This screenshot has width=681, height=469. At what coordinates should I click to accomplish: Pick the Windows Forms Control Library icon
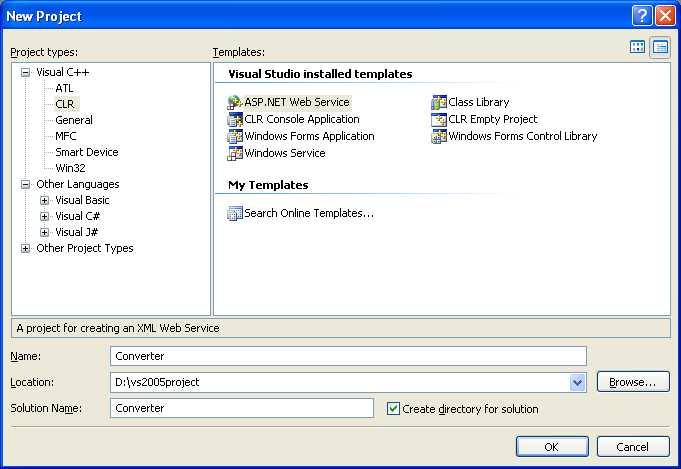[439, 136]
